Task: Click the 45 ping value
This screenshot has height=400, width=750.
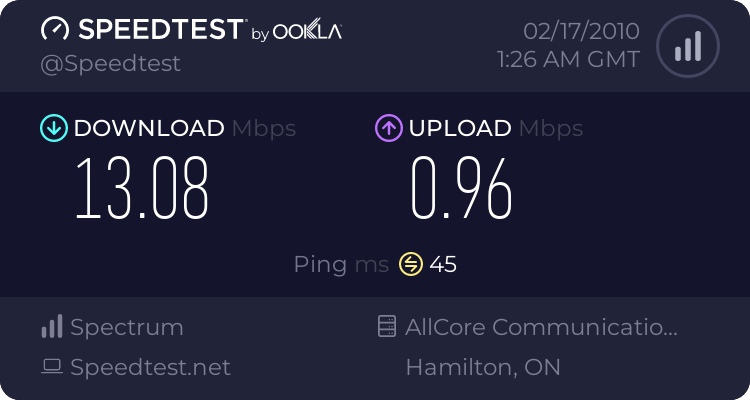Action: coord(443,264)
